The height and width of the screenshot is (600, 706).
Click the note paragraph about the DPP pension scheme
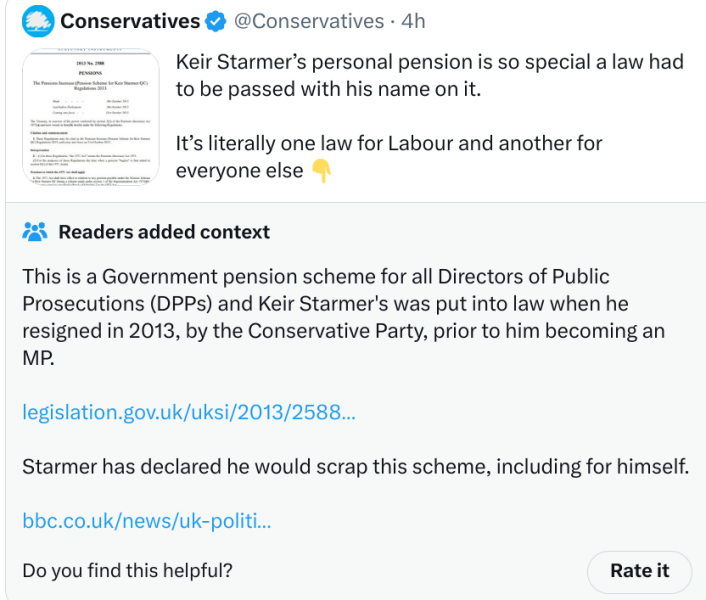344,317
